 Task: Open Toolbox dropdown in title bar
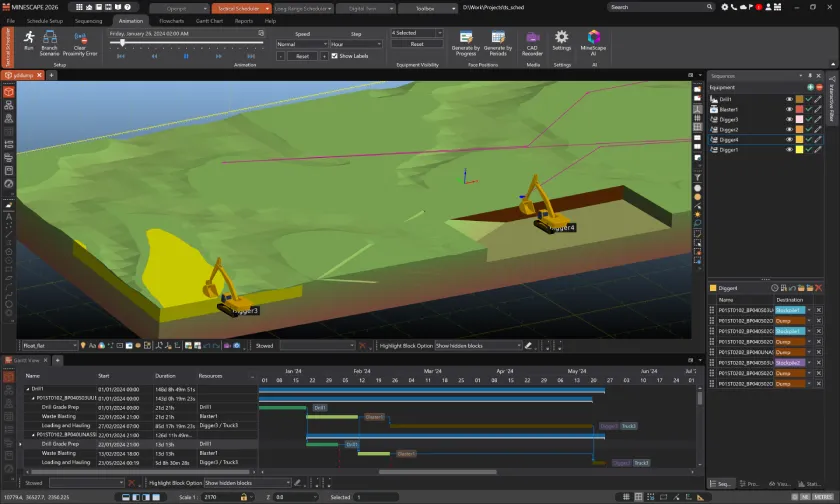tap(429, 9)
